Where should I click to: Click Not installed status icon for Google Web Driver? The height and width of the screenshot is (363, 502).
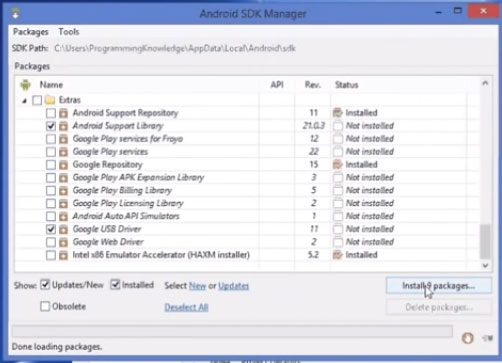click(338, 242)
